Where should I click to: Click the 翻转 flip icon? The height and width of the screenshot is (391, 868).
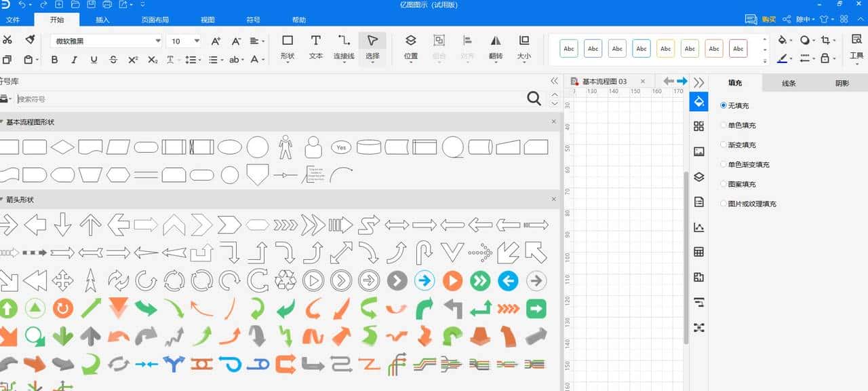click(x=496, y=47)
